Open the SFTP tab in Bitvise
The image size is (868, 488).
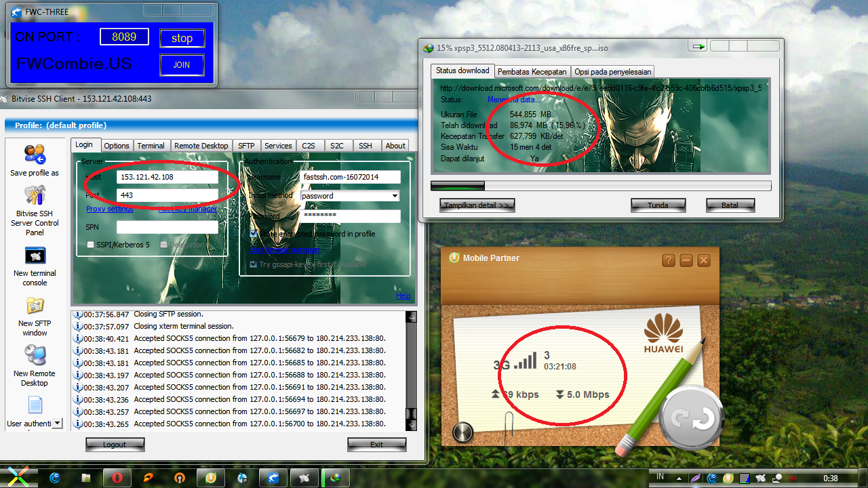click(x=246, y=145)
